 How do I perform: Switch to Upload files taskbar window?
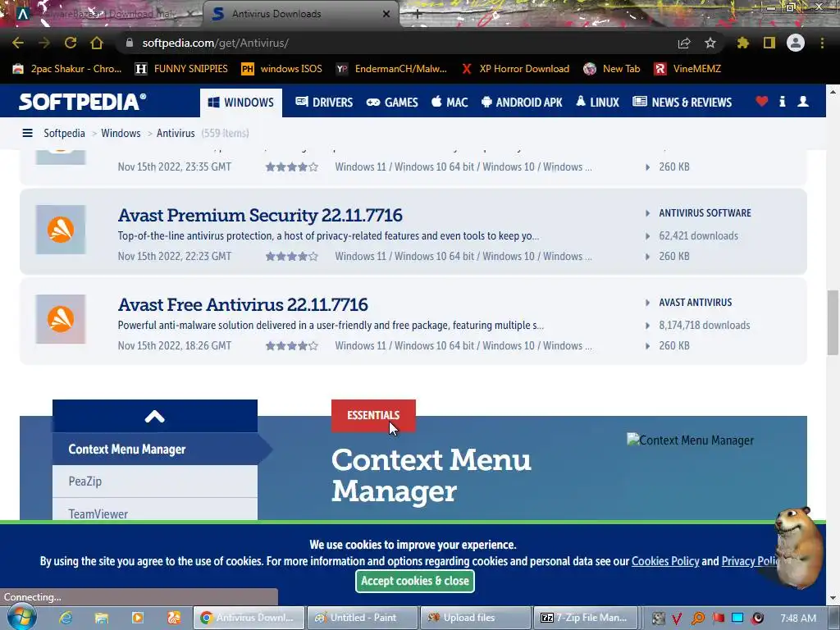point(476,618)
